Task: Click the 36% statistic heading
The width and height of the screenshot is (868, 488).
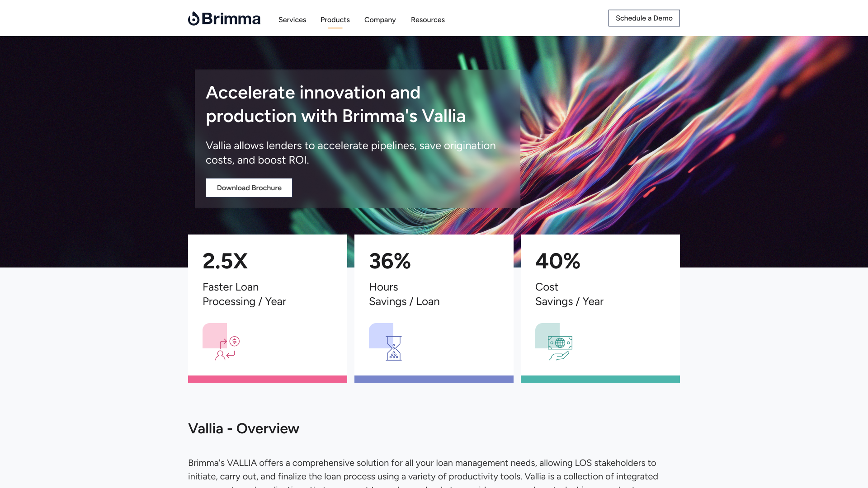Action: (390, 261)
